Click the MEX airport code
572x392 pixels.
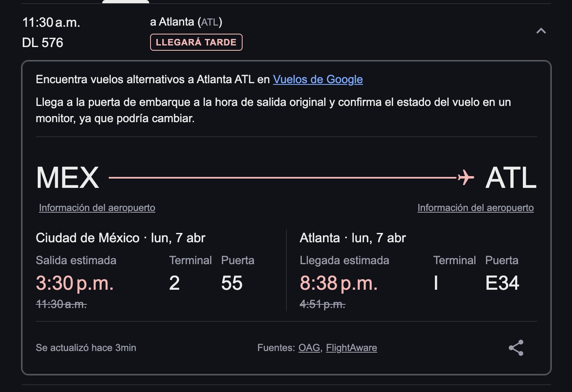67,178
